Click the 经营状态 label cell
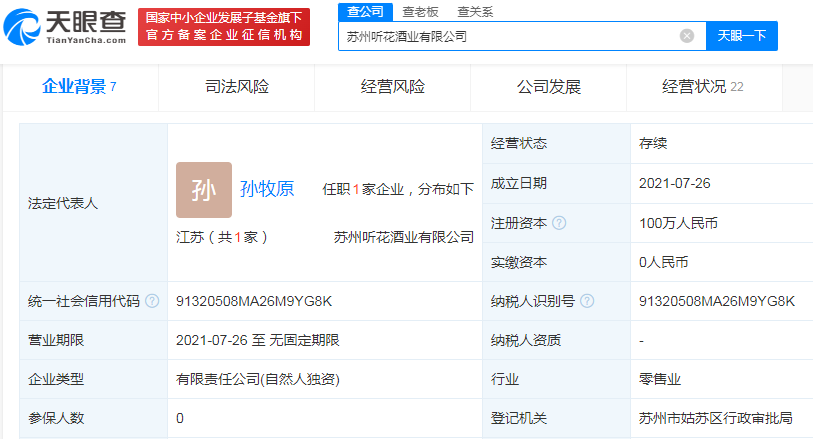 click(556, 144)
